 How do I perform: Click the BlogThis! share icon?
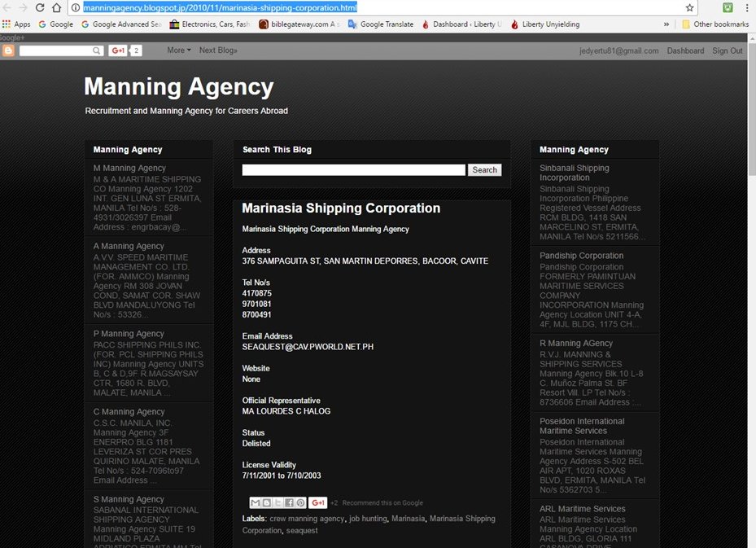coord(267,502)
